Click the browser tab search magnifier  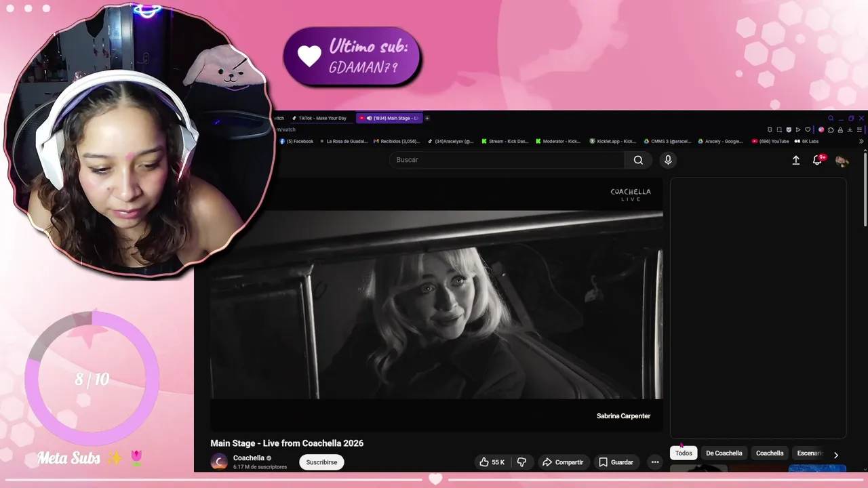831,118
